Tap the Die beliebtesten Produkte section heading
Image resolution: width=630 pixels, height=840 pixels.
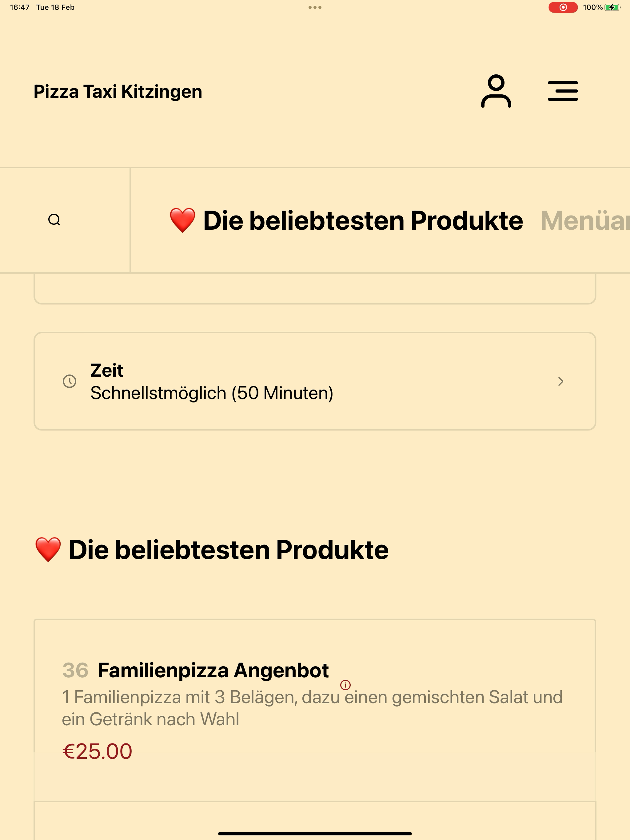coord(212,550)
